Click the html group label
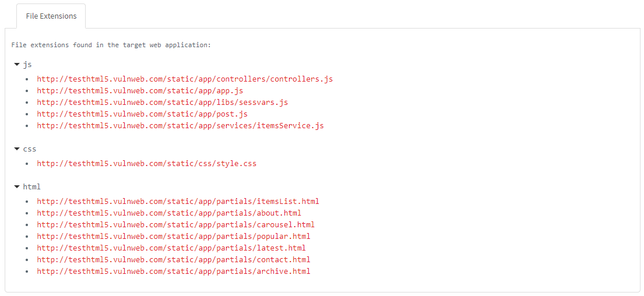 pos(31,186)
